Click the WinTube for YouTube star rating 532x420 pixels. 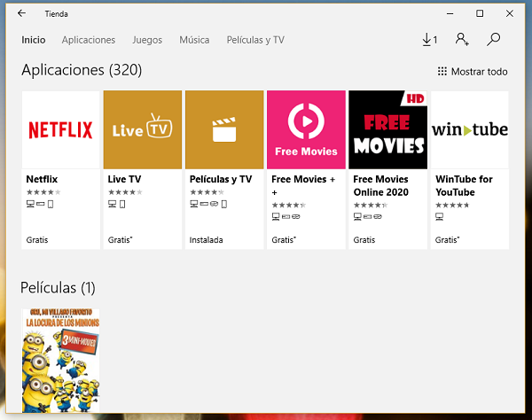452,205
